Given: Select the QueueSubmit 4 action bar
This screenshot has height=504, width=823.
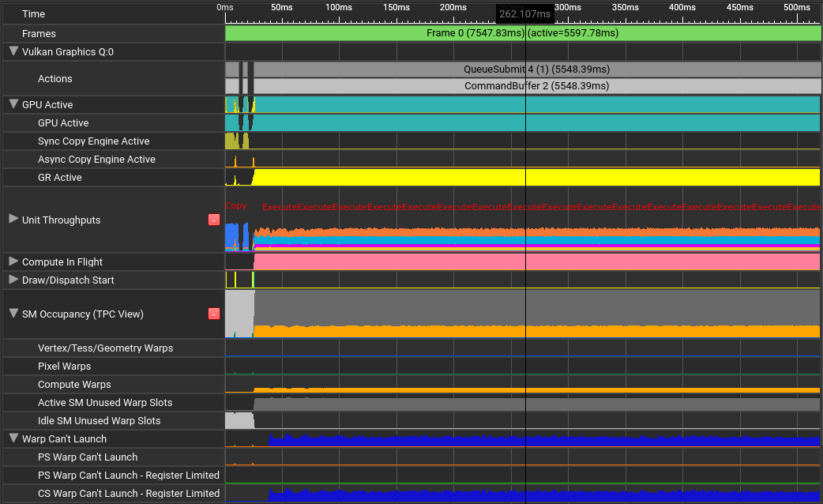Looking at the screenshot, I should (x=536, y=70).
